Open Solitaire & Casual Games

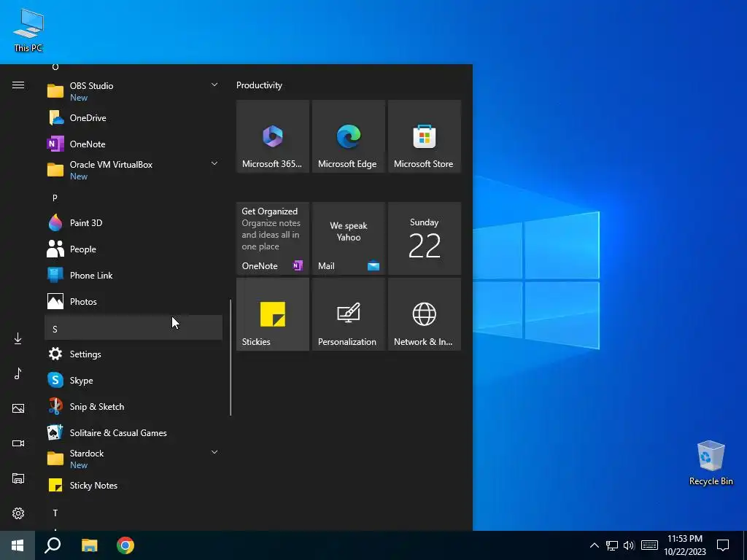click(x=133, y=433)
